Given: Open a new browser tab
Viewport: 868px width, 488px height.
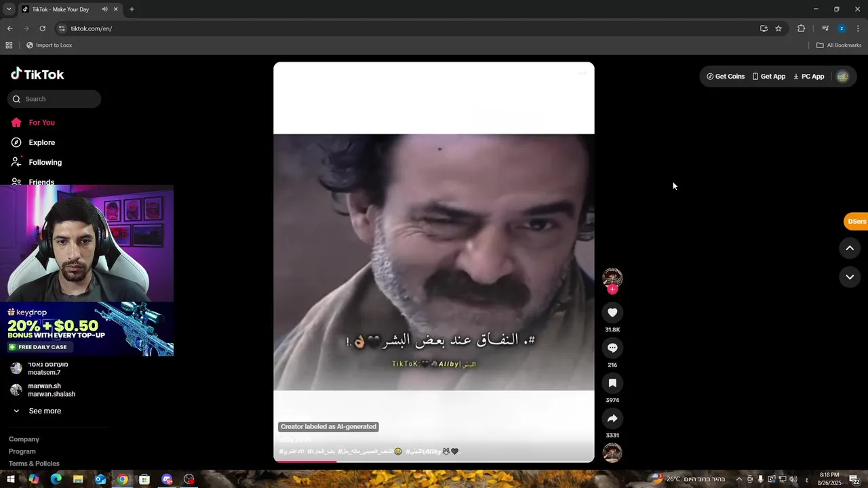Looking at the screenshot, I should coord(132,9).
